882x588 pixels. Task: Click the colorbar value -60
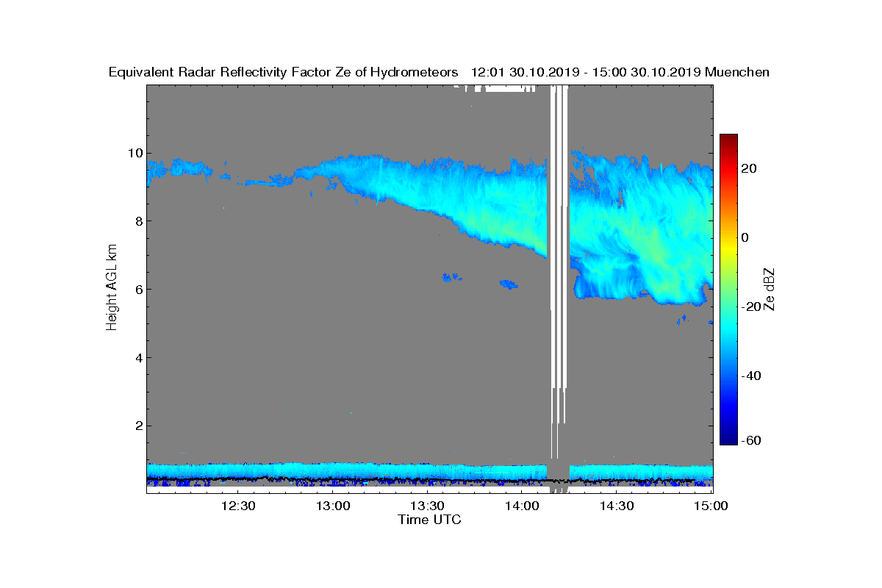751,440
